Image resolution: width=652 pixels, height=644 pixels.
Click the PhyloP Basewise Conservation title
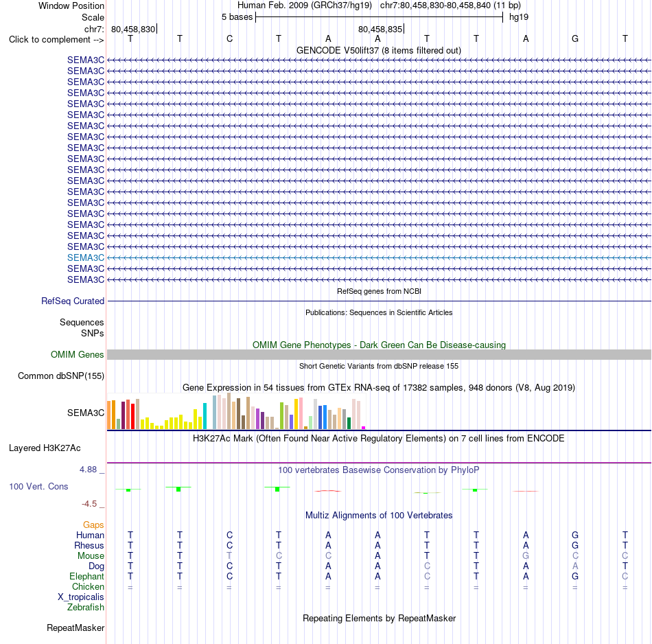[379, 470]
